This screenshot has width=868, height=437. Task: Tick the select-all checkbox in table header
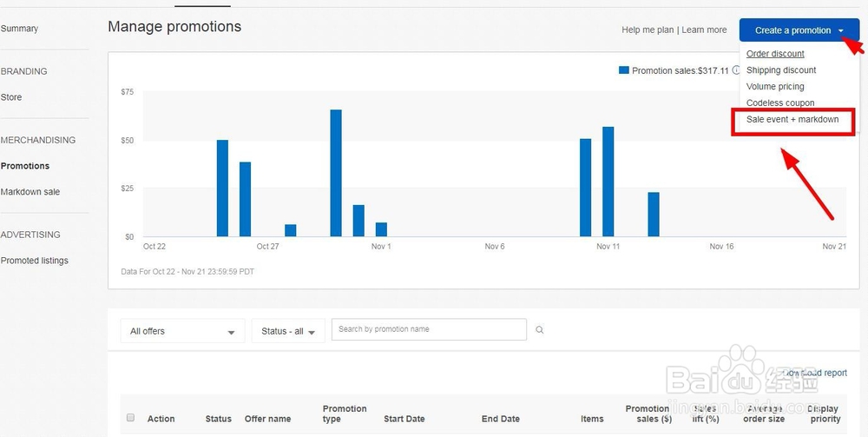131,418
